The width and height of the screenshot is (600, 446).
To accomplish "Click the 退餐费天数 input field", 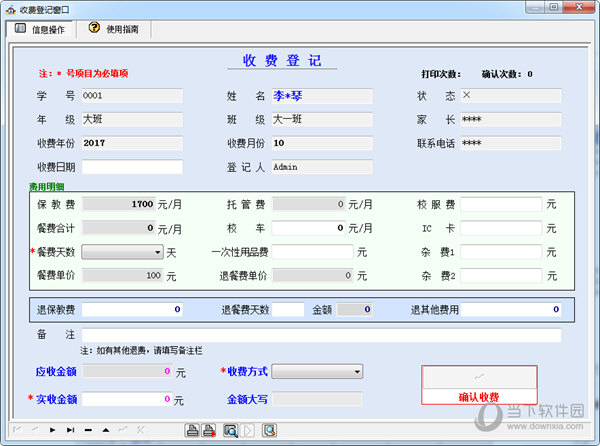I will click(288, 309).
